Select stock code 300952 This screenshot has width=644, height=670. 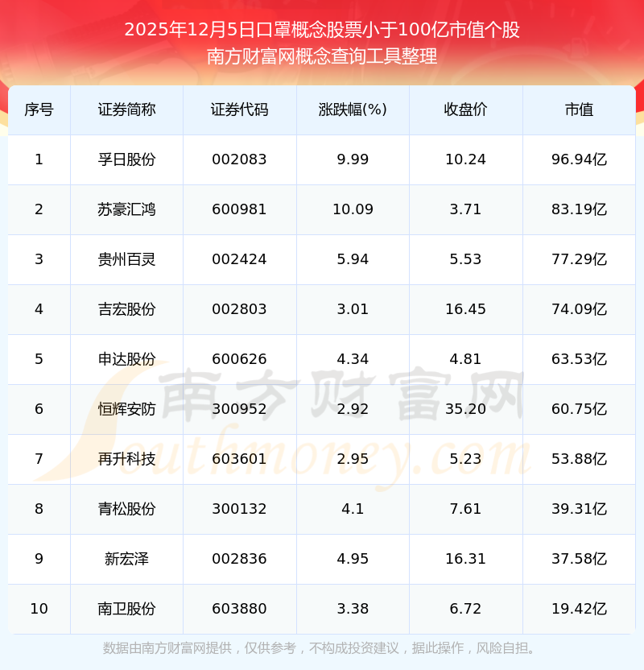pos(239,409)
